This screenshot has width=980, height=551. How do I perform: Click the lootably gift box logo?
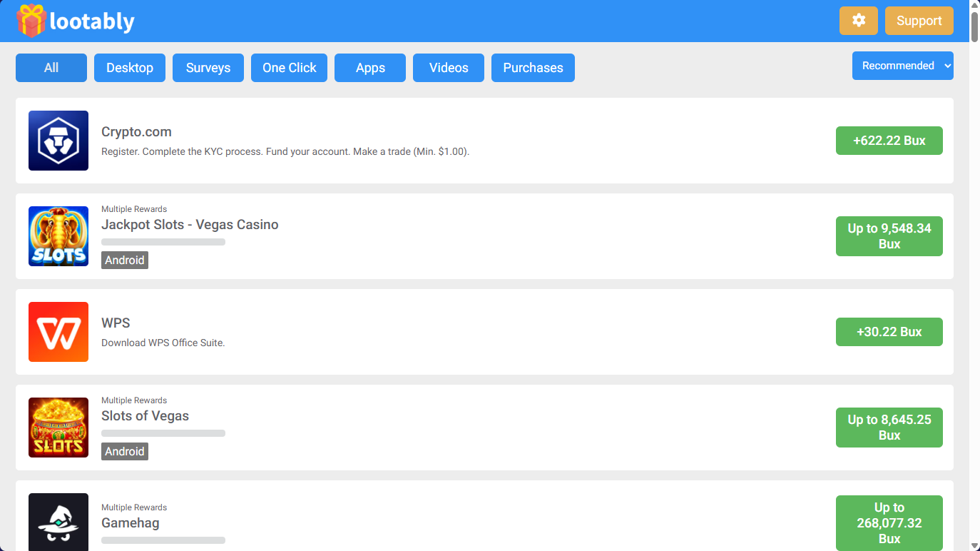(x=31, y=21)
